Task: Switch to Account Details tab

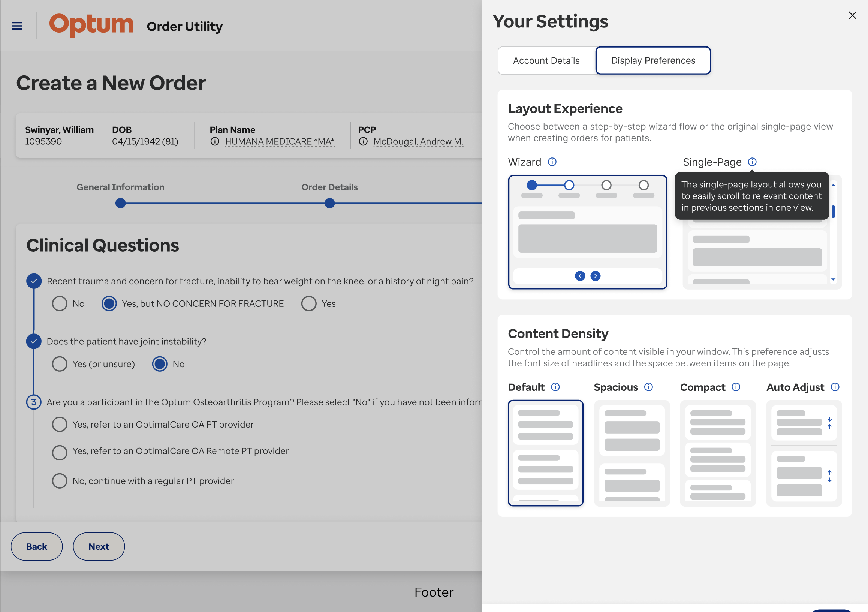Action: pos(546,60)
